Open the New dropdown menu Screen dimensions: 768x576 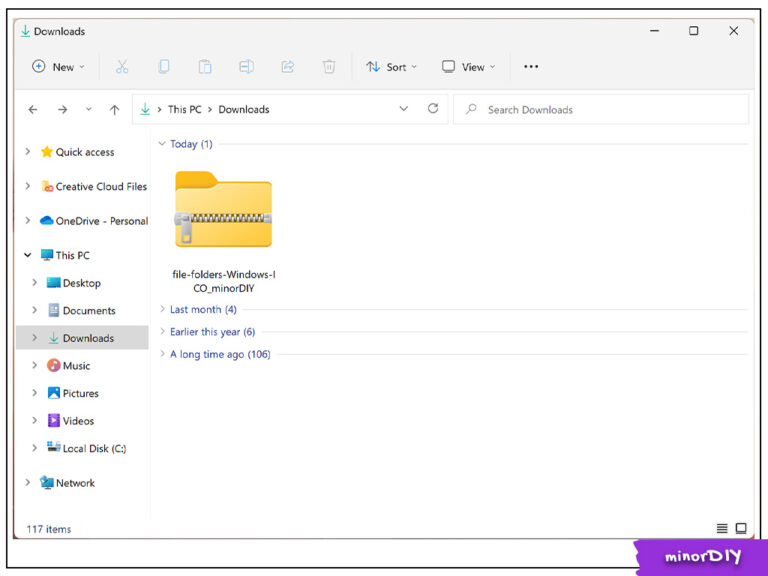(x=58, y=67)
